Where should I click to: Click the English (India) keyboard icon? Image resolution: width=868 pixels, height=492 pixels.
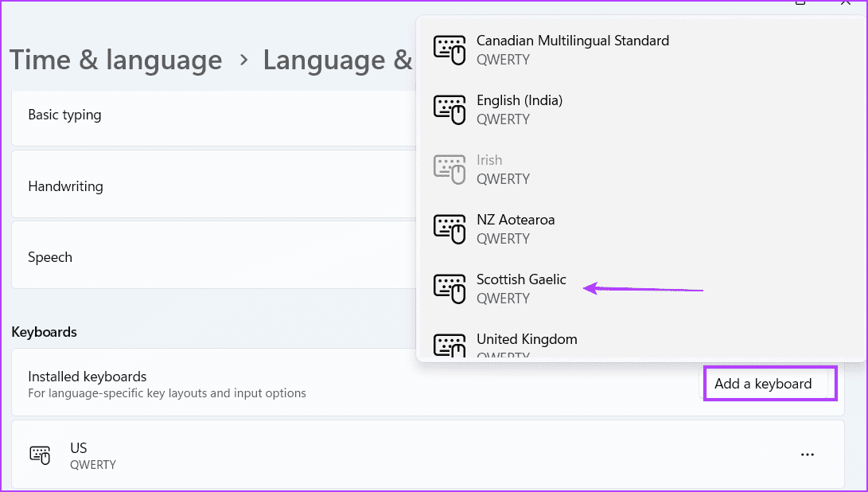[x=449, y=110]
